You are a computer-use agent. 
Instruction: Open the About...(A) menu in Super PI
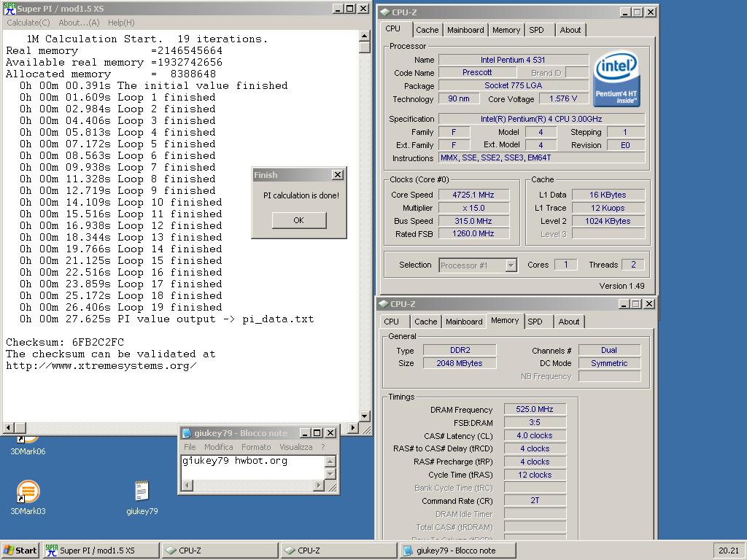(x=79, y=23)
